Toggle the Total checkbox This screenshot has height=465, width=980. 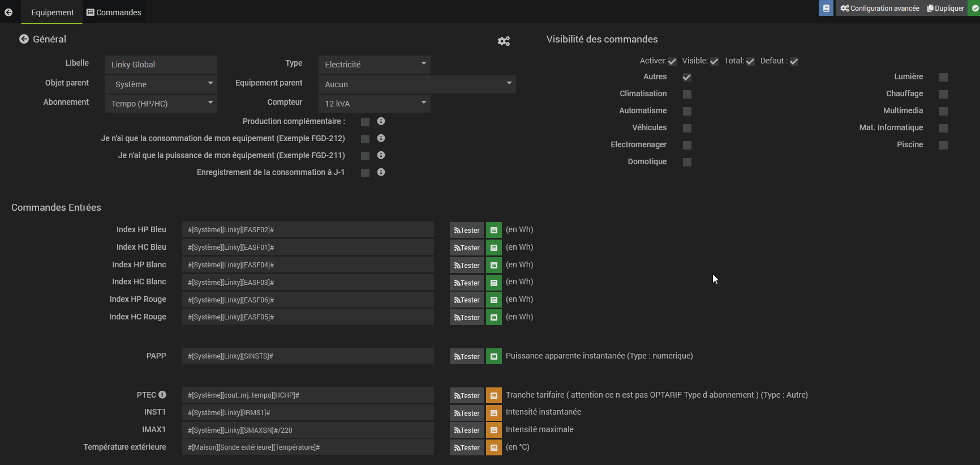750,61
